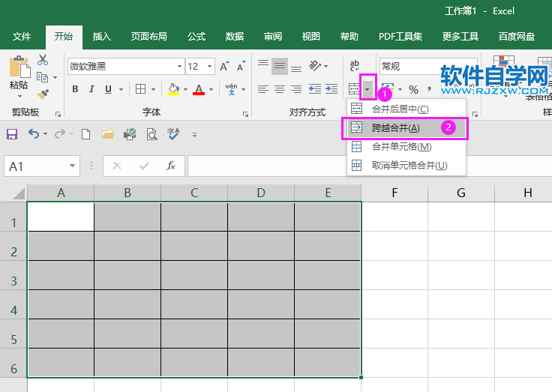Open the font name combo box 微软雅黑

click(x=126, y=66)
